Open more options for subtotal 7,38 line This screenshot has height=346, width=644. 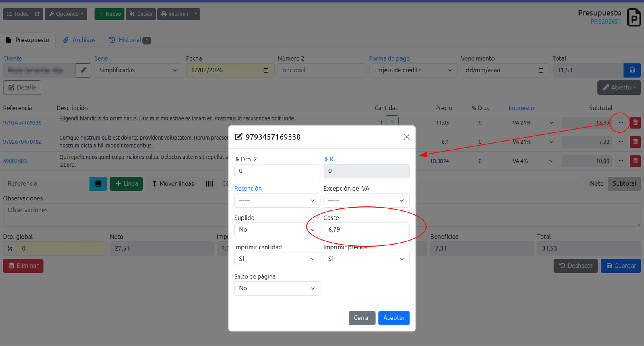(621, 142)
